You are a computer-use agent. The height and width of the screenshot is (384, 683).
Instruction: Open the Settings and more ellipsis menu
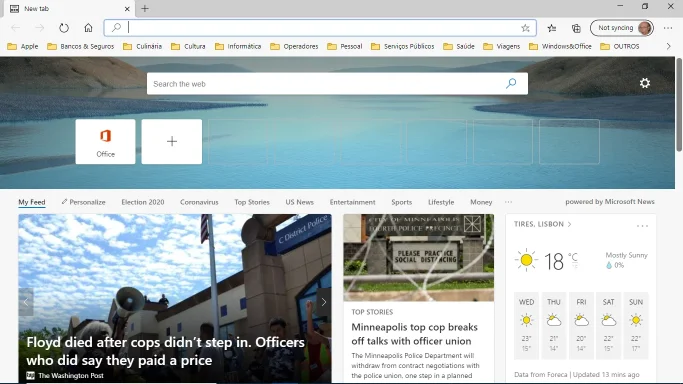pos(668,28)
